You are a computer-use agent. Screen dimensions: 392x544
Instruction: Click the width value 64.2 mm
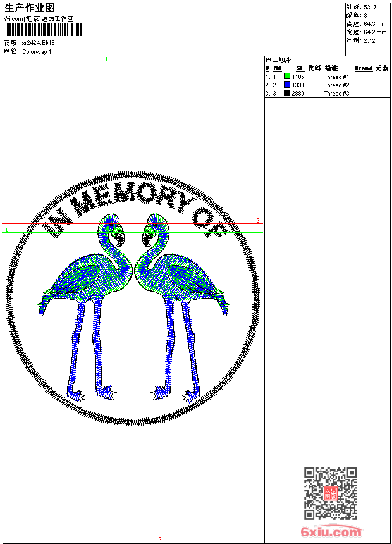pos(375,32)
